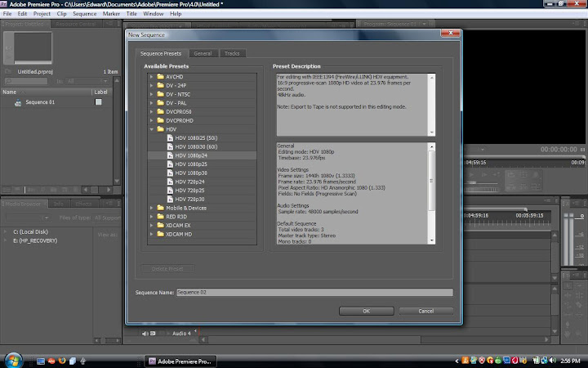Select the HDV 1080p25 preset
Viewport: 588px width, 368px height.
click(191, 164)
